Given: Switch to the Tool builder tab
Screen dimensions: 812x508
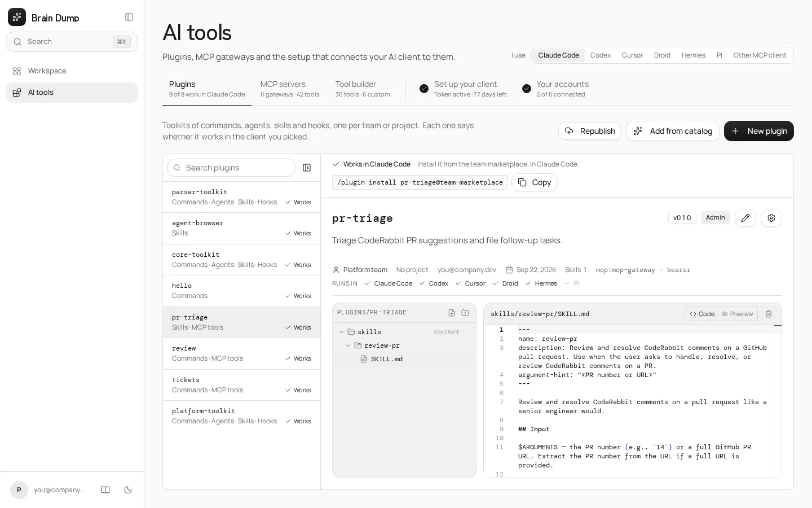Looking at the screenshot, I should click(x=363, y=89).
